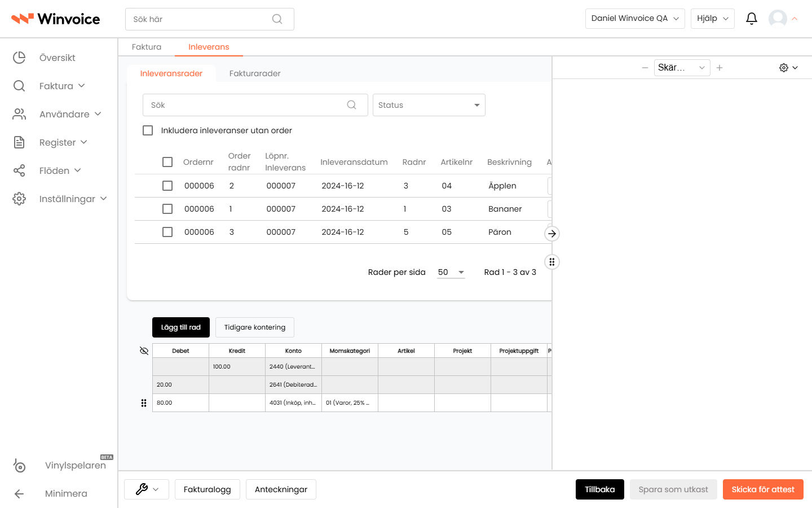Toggle hidden columns with the crossed-eye icon
The image size is (812, 508).
tap(144, 351)
